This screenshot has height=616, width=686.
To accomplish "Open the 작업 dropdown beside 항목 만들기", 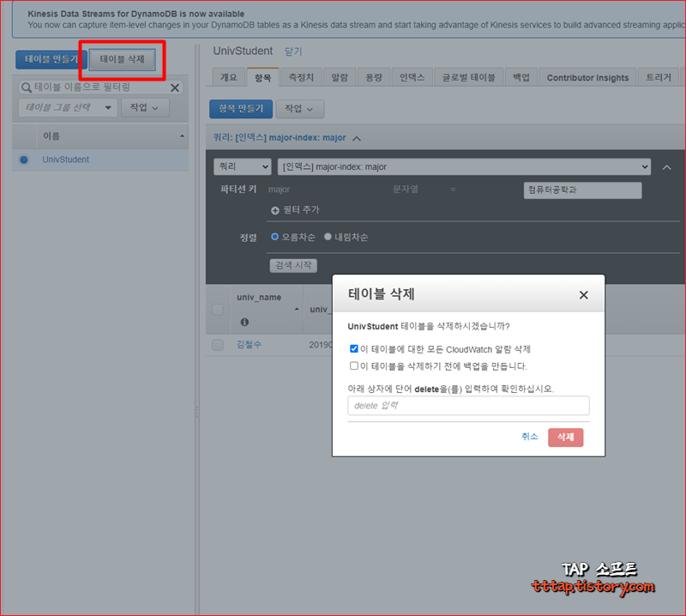I will tap(299, 109).
